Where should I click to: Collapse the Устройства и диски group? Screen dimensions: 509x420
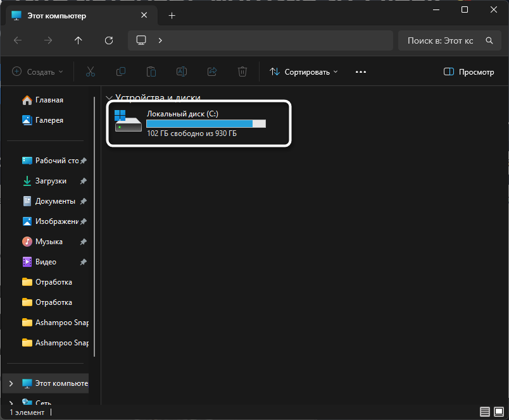109,98
